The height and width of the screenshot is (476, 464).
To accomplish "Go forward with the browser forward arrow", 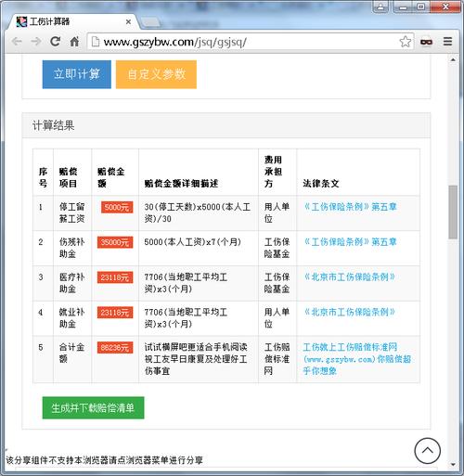I will point(36,41).
